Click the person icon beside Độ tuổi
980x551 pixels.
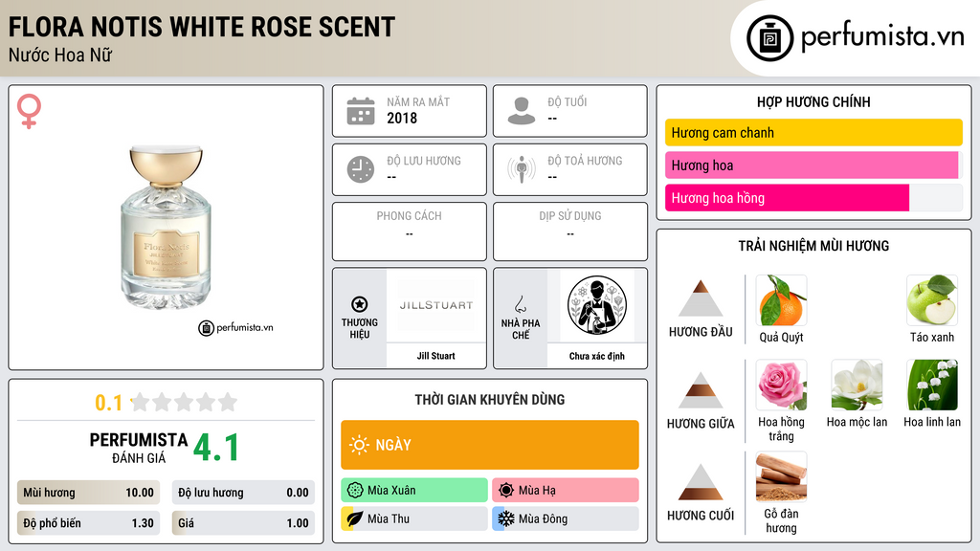point(522,111)
